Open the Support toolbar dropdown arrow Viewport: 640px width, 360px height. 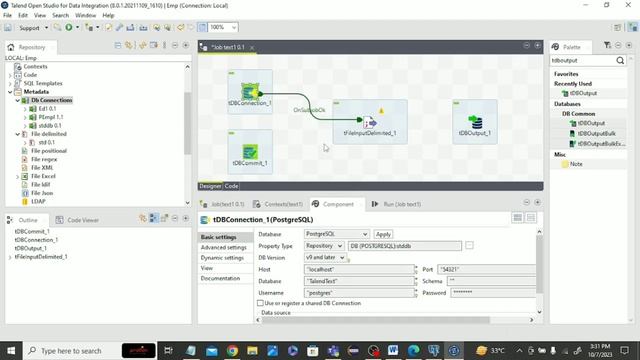(46, 28)
